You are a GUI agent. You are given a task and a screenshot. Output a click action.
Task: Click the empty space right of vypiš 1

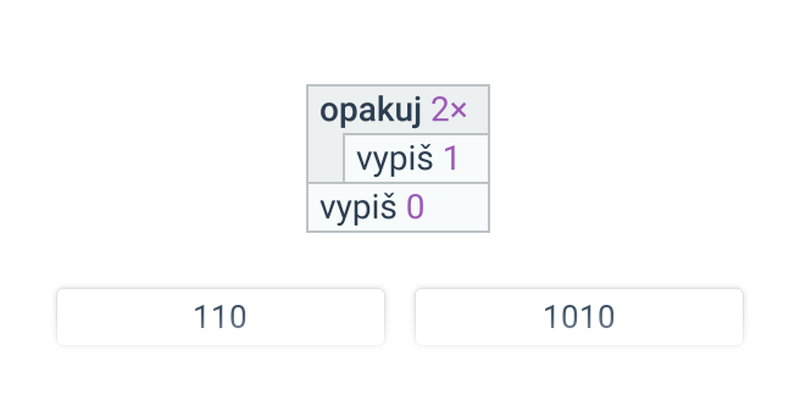(x=474, y=159)
